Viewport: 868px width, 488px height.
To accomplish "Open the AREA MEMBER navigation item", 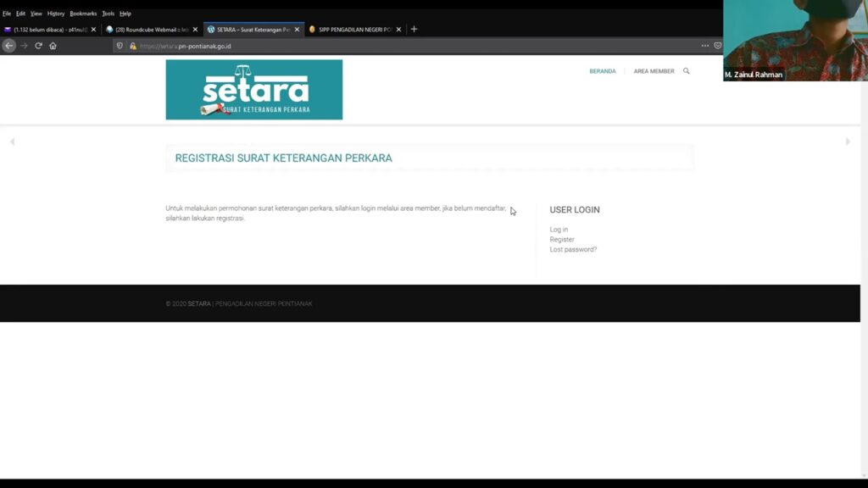I will [x=654, y=71].
